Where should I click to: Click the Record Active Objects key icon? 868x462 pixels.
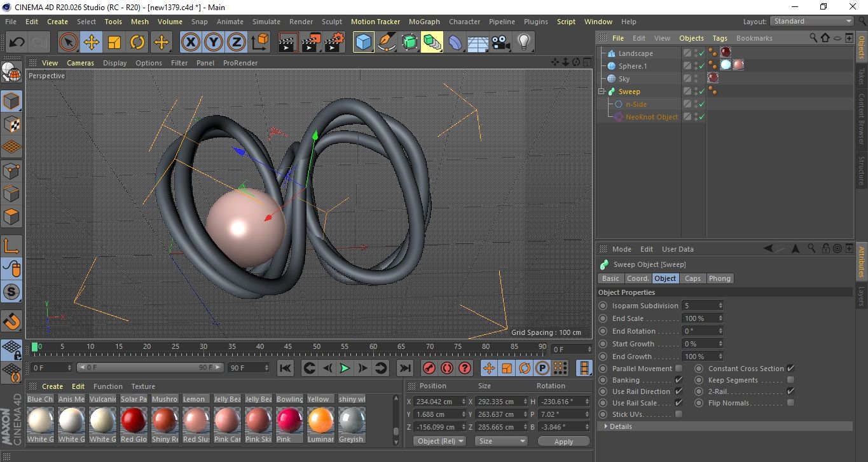tap(429, 368)
